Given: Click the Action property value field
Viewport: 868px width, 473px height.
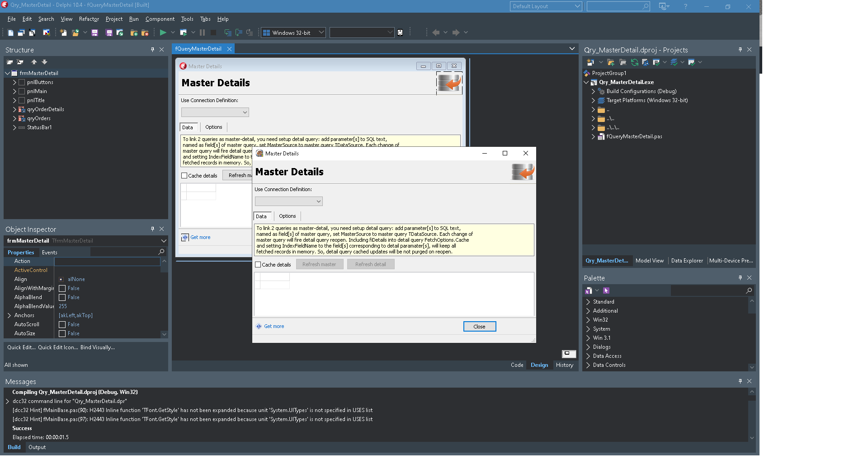Looking at the screenshot, I should 107,261.
